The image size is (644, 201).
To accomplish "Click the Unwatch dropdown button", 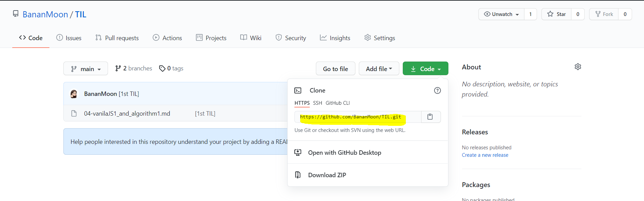I will point(501,14).
